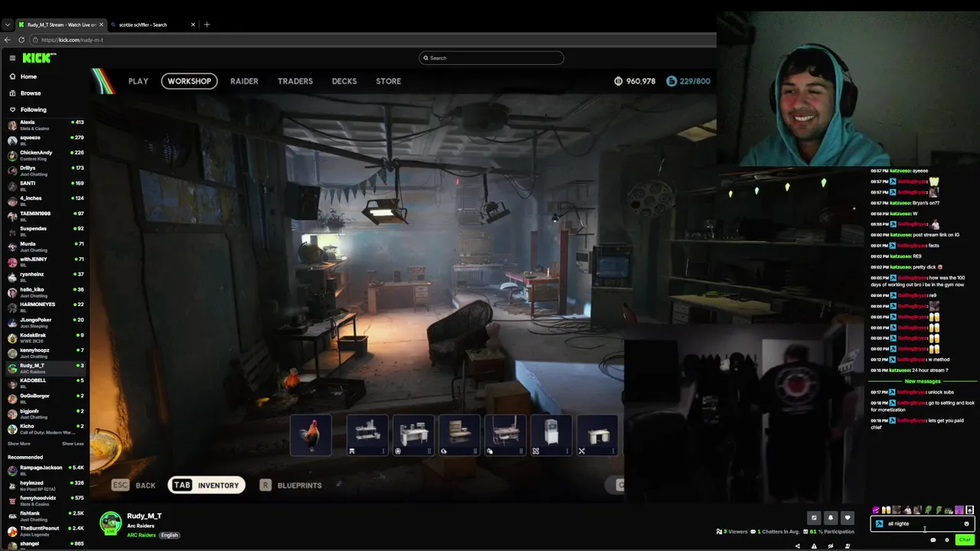Click English language tag
The width and height of the screenshot is (980, 551).
tap(170, 535)
